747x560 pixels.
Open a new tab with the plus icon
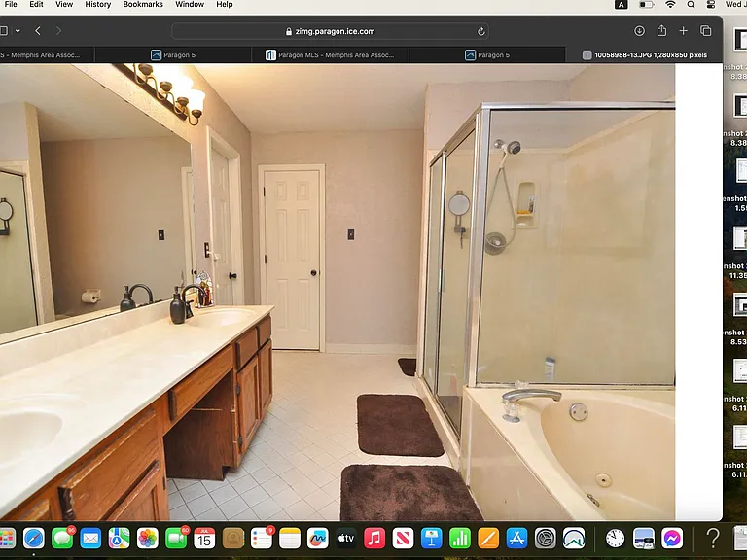click(x=683, y=31)
